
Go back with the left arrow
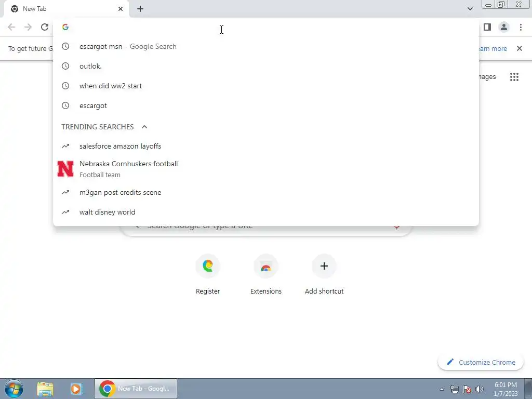(11, 27)
